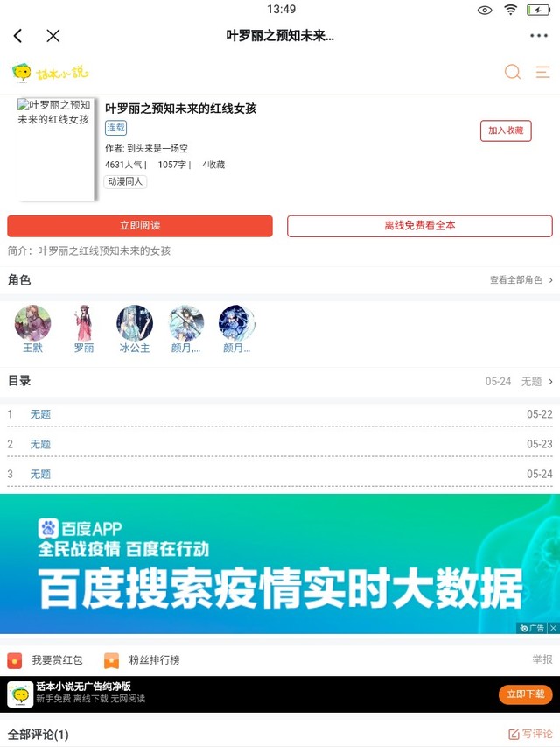Close the Baidu ad banner
560x747 pixels.
(x=553, y=629)
